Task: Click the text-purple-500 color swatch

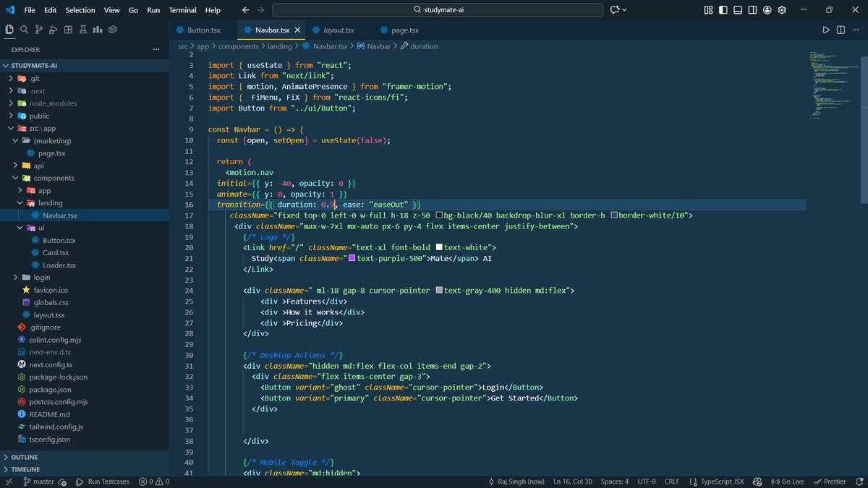Action: (352, 258)
